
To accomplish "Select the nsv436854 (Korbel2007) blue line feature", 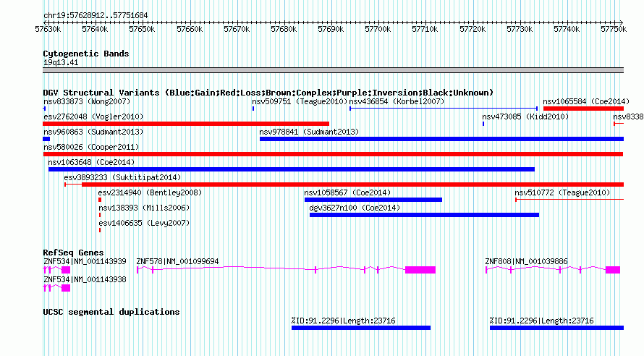I will point(444,109).
